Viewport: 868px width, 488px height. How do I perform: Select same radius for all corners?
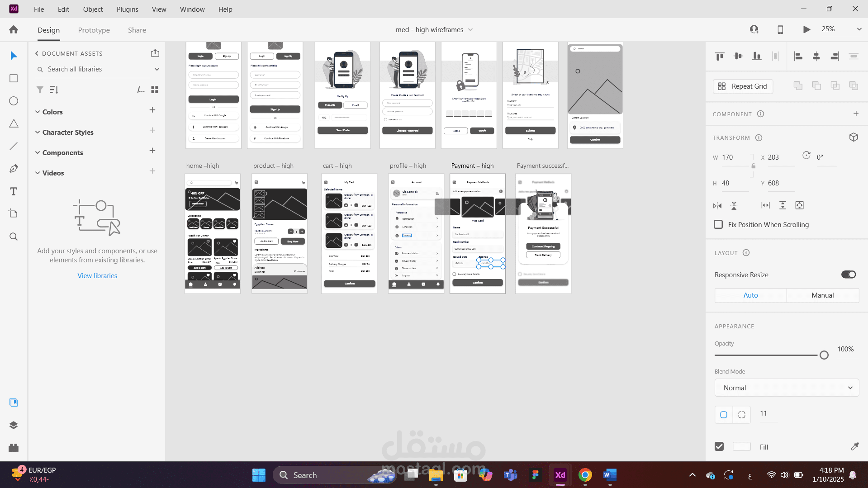coord(724,414)
